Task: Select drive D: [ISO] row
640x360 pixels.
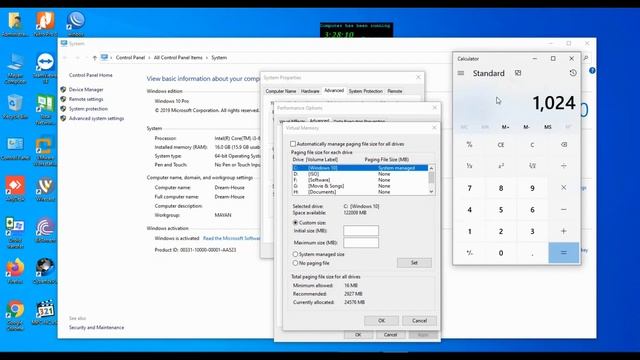Action: (x=360, y=174)
